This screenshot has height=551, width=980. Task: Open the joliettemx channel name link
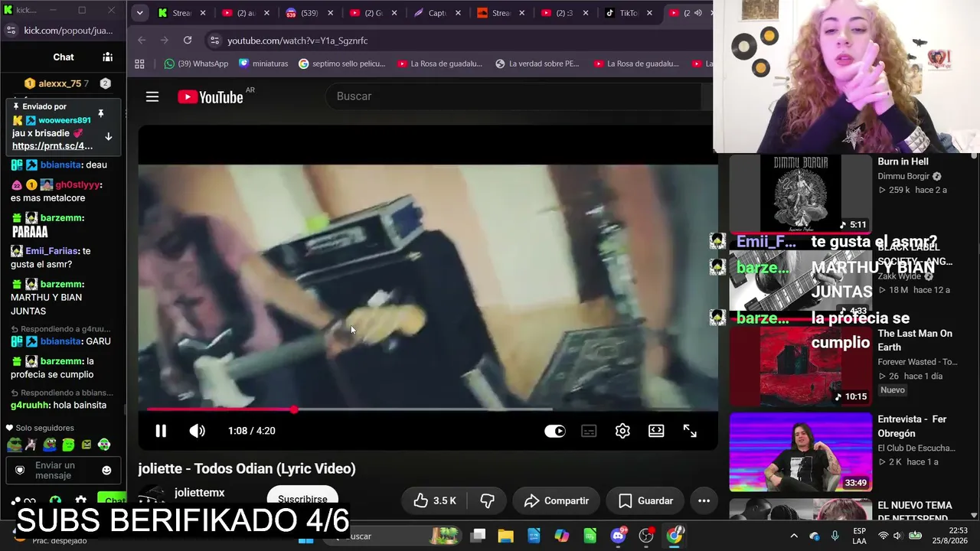point(199,493)
